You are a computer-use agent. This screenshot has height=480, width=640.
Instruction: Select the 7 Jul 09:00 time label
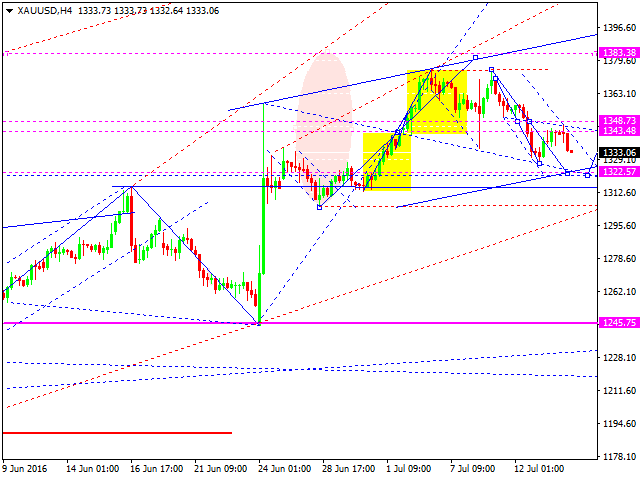[473, 469]
